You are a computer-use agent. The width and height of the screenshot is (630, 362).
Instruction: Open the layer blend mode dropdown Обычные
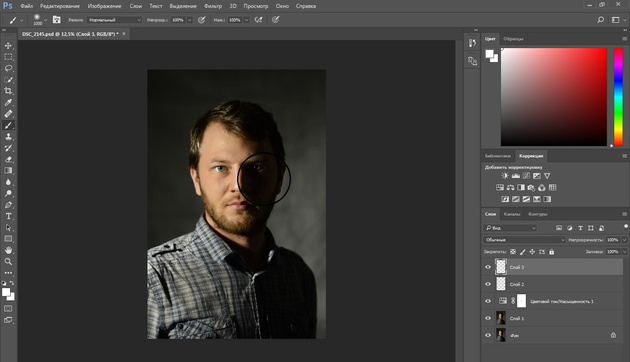(524, 240)
